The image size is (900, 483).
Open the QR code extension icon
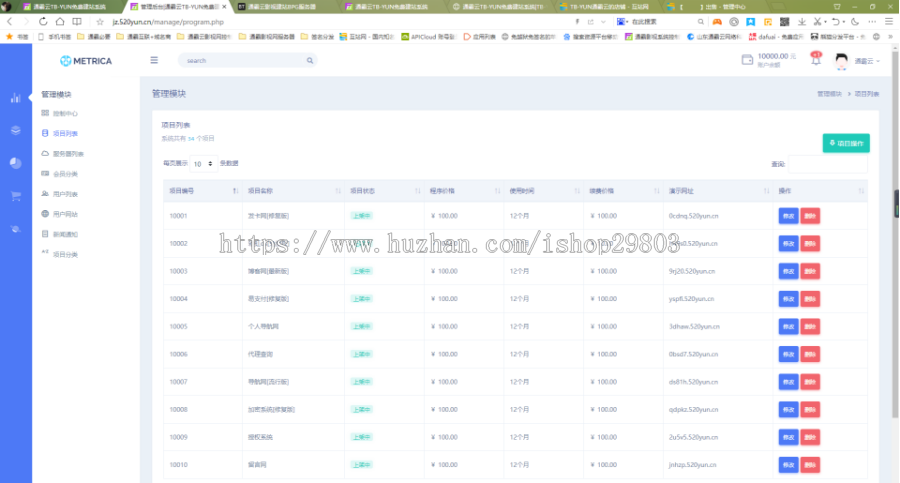point(784,22)
